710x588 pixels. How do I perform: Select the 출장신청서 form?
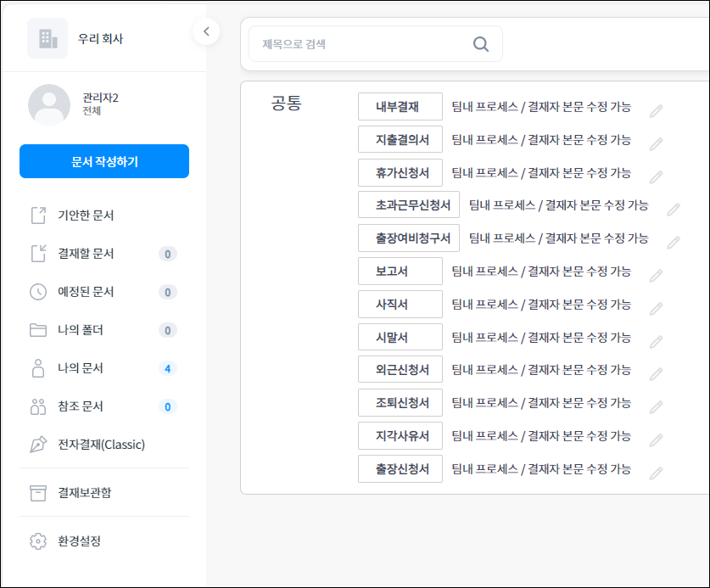[400, 469]
